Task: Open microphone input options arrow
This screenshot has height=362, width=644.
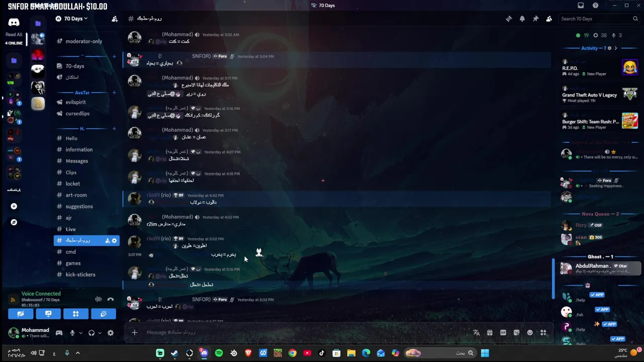Action: [80, 333]
